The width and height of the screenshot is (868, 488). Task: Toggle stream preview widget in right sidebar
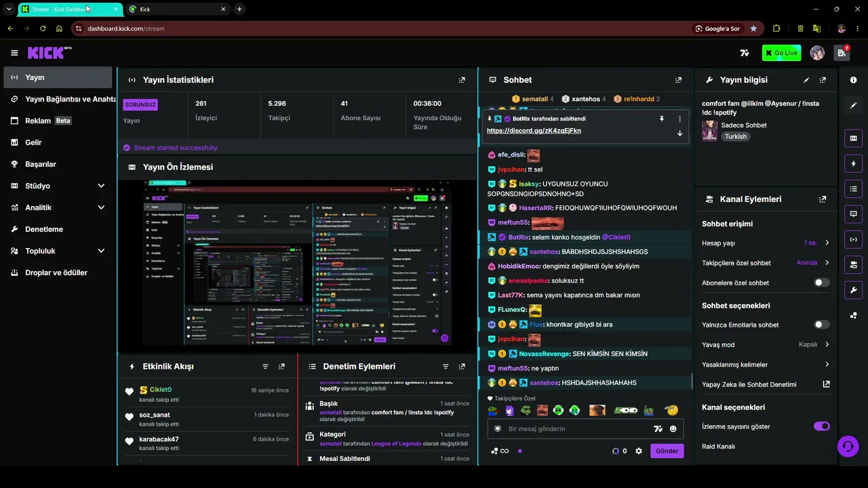click(853, 138)
